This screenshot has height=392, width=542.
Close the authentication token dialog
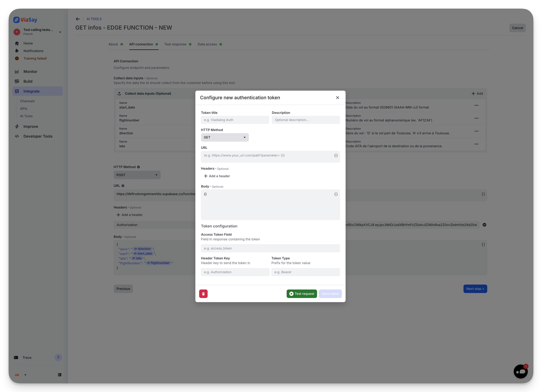337,98
